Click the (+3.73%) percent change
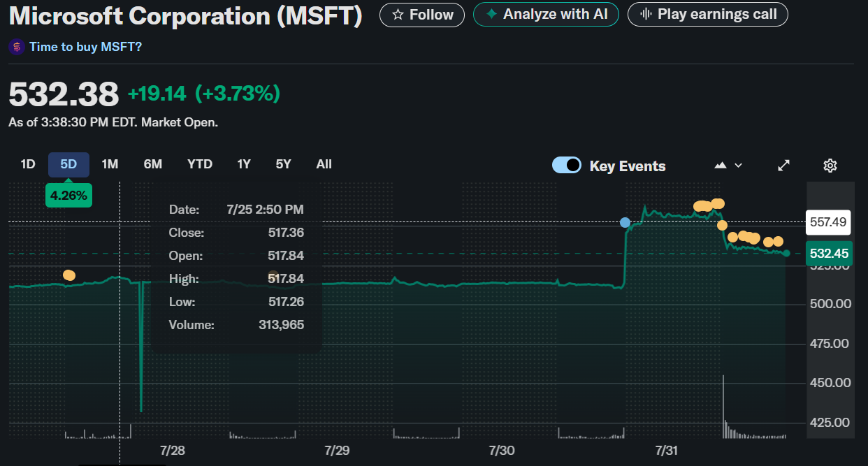 (238, 94)
